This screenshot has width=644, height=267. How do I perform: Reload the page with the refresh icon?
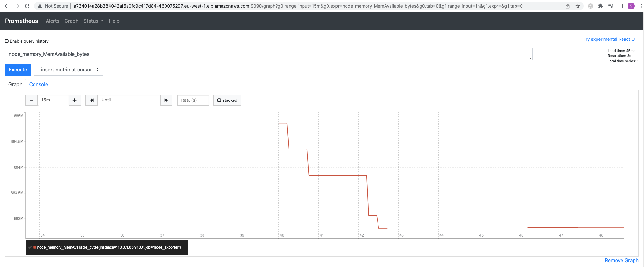click(27, 6)
